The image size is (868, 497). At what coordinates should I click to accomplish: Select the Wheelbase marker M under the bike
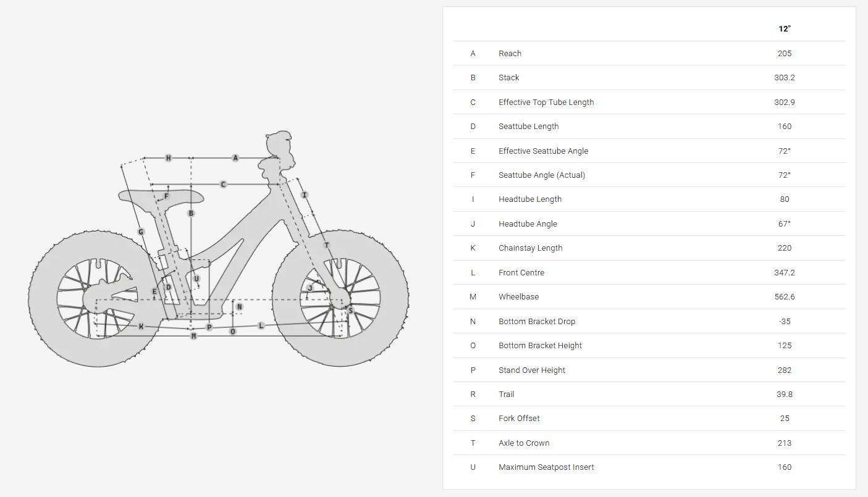click(194, 336)
